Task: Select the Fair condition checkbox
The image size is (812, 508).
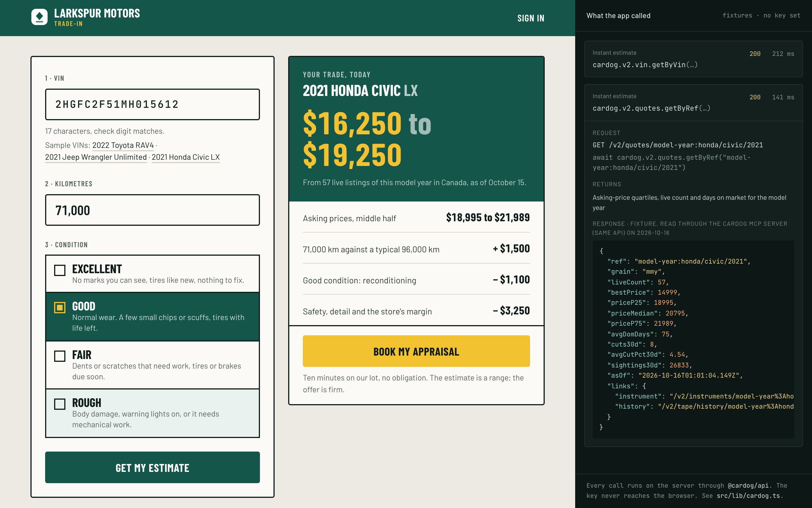Action: (60, 356)
